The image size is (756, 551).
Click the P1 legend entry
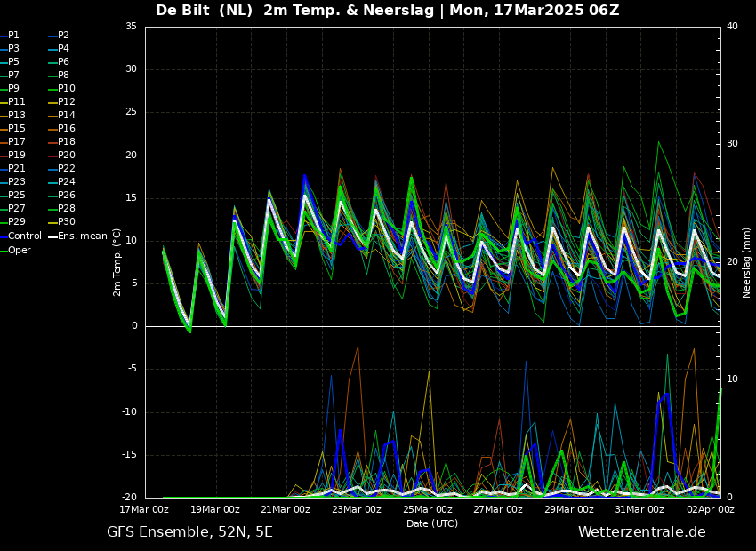click(13, 36)
